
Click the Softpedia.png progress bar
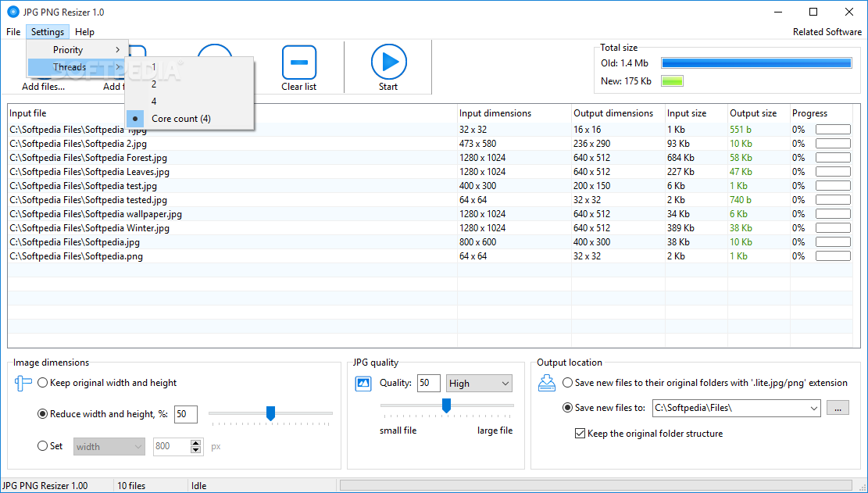[833, 256]
